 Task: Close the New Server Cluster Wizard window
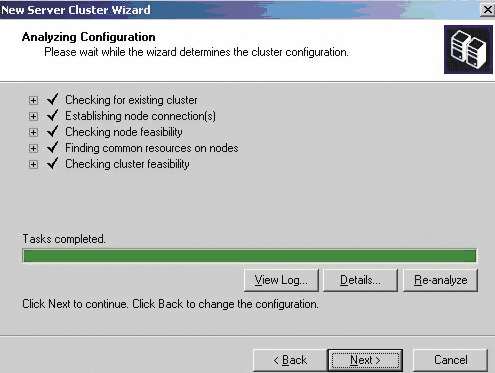pyautogui.click(x=487, y=10)
